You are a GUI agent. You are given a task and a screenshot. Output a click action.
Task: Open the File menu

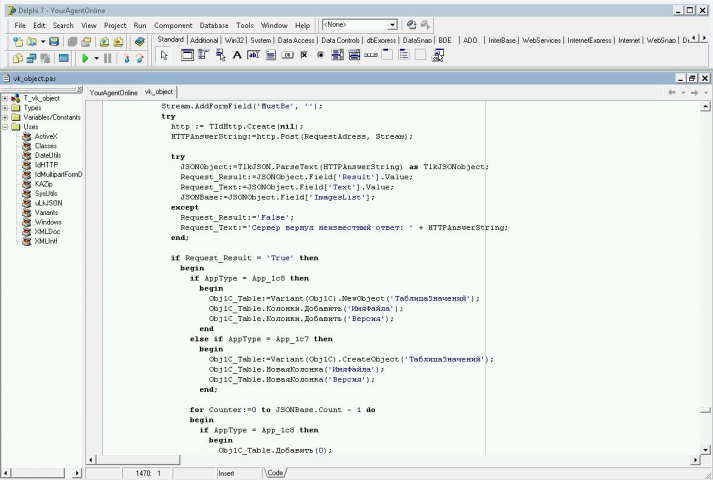tap(20, 25)
